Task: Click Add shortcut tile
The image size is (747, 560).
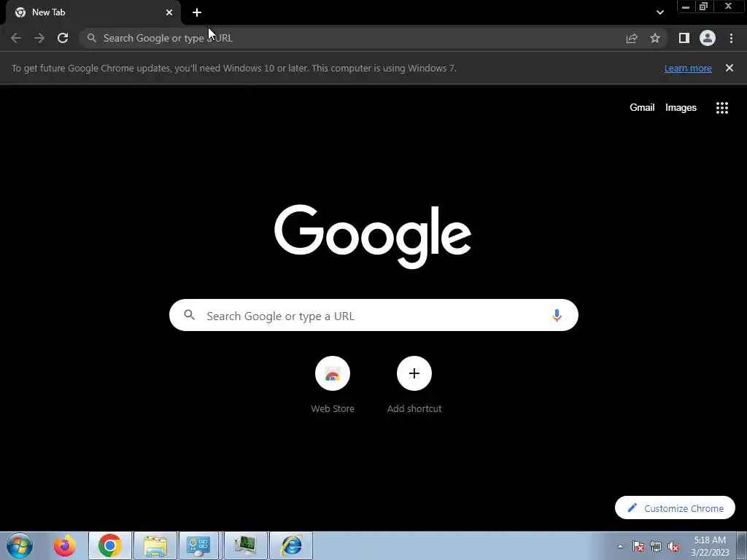Action: pyautogui.click(x=414, y=386)
